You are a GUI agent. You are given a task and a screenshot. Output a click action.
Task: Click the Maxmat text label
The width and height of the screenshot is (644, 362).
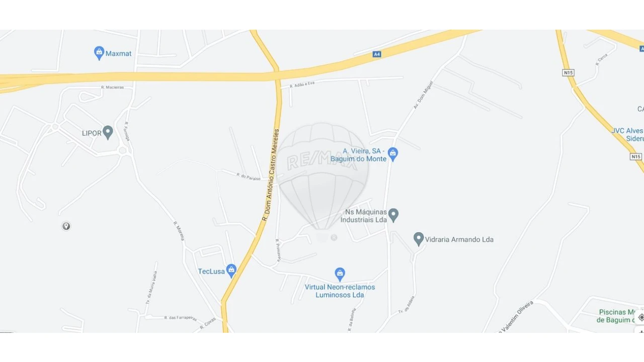coord(119,53)
